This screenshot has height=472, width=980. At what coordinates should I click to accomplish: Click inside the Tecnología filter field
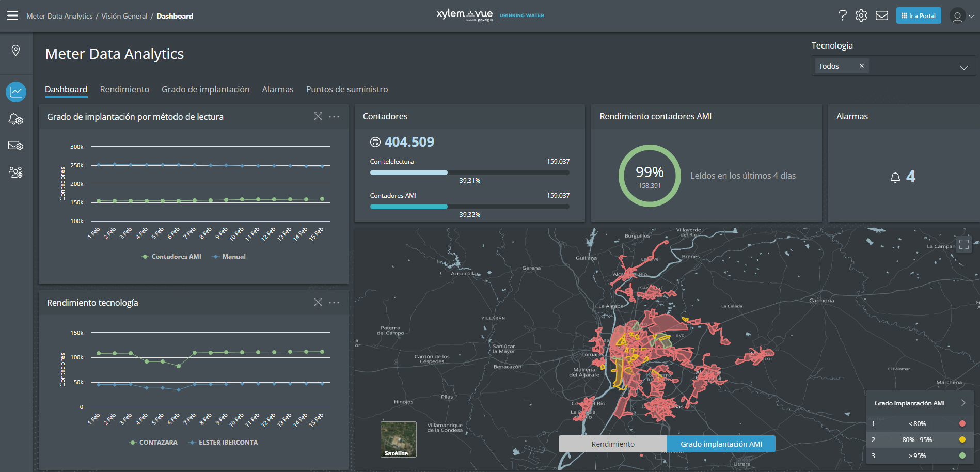(x=894, y=66)
